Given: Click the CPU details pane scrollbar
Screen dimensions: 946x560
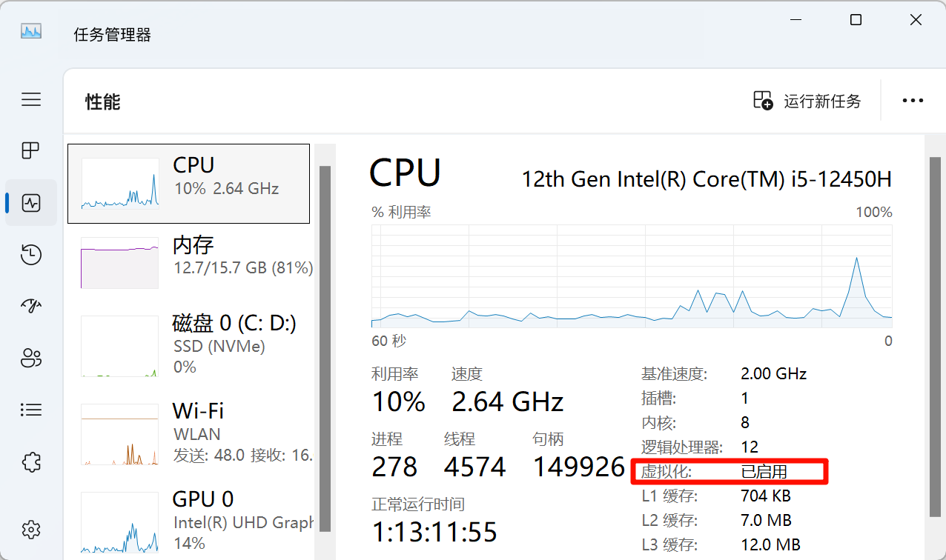Looking at the screenshot, I should 936,333.
